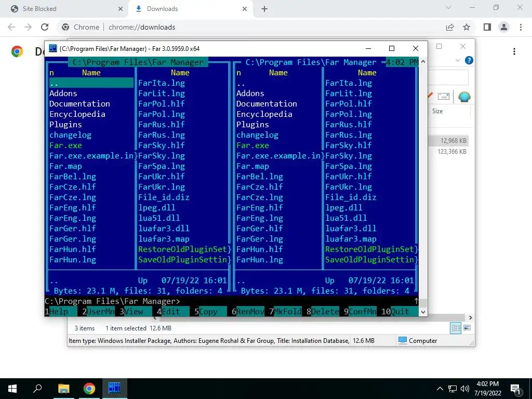This screenshot has height=399, width=532.
Task: Open volume tray icon
Action: [x=465, y=389]
